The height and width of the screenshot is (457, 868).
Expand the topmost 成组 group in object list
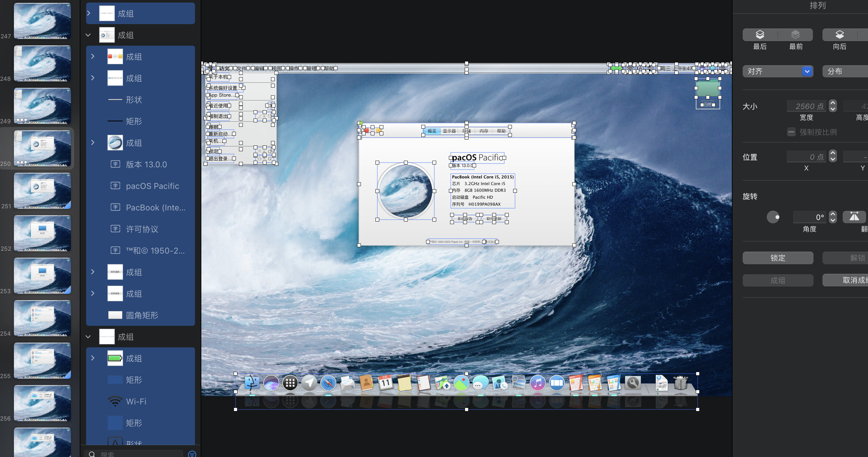click(x=89, y=14)
